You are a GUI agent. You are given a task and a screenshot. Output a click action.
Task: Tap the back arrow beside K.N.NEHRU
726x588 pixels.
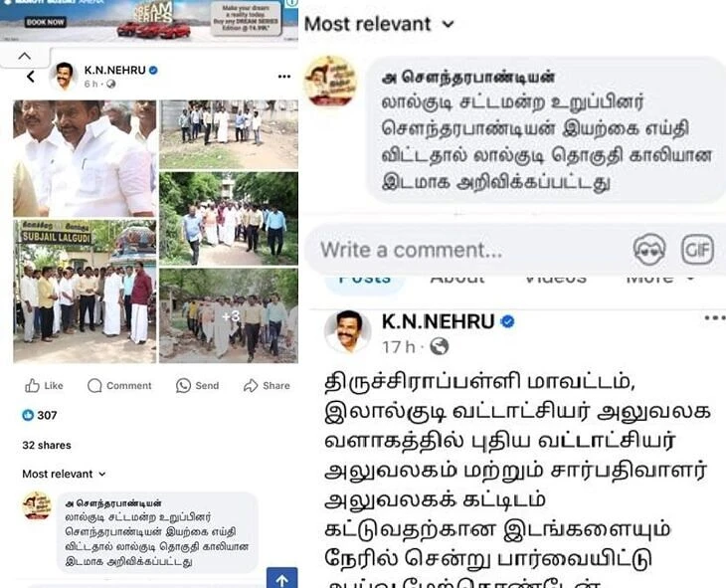click(31, 77)
